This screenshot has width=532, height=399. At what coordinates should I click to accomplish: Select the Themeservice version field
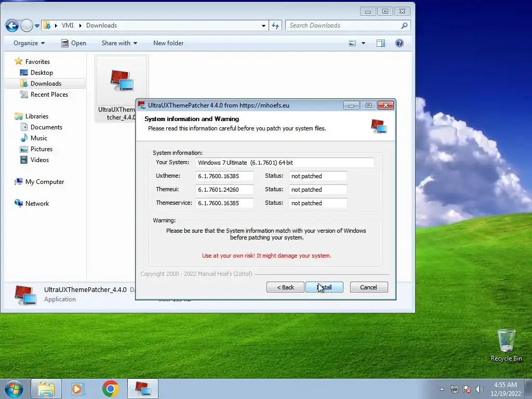(x=224, y=203)
